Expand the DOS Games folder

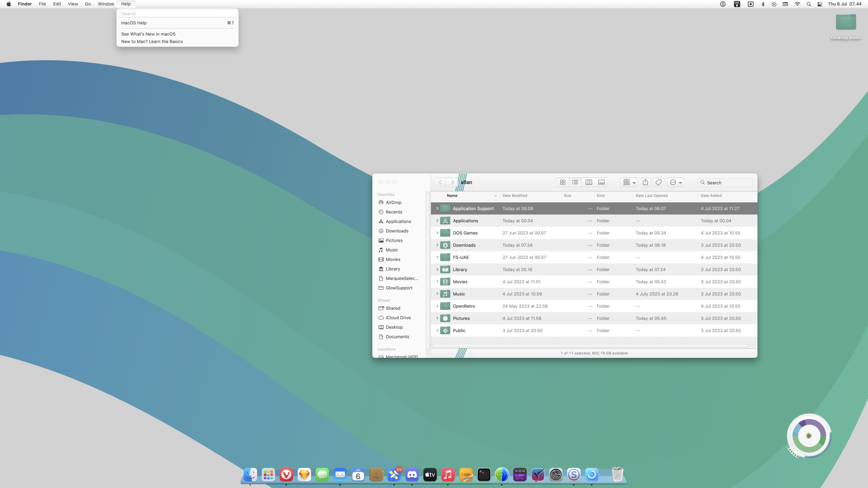[437, 233]
